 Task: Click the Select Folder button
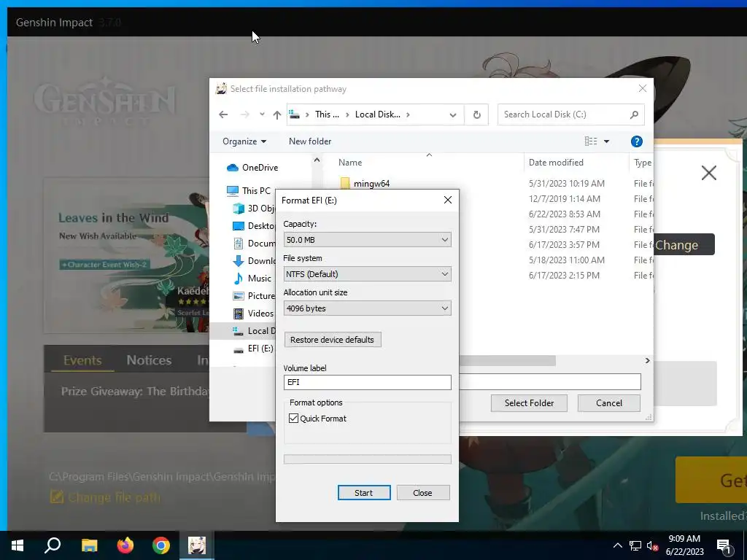point(529,403)
